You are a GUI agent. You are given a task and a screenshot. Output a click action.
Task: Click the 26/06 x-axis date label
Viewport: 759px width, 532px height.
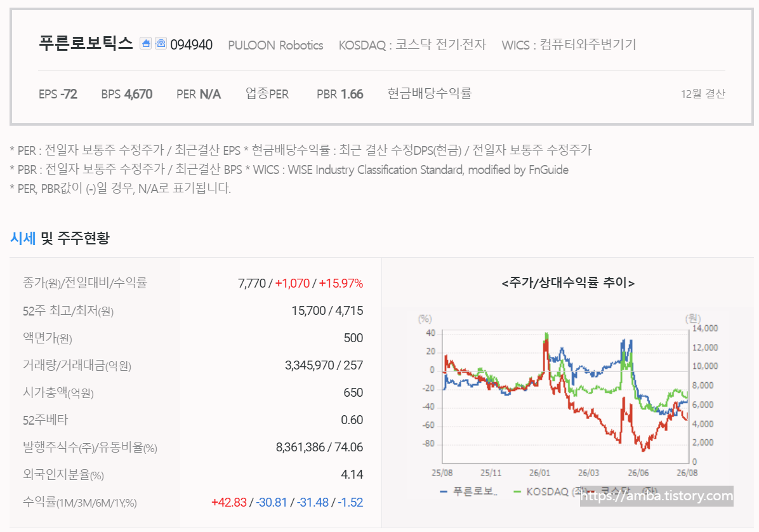pyautogui.click(x=638, y=473)
